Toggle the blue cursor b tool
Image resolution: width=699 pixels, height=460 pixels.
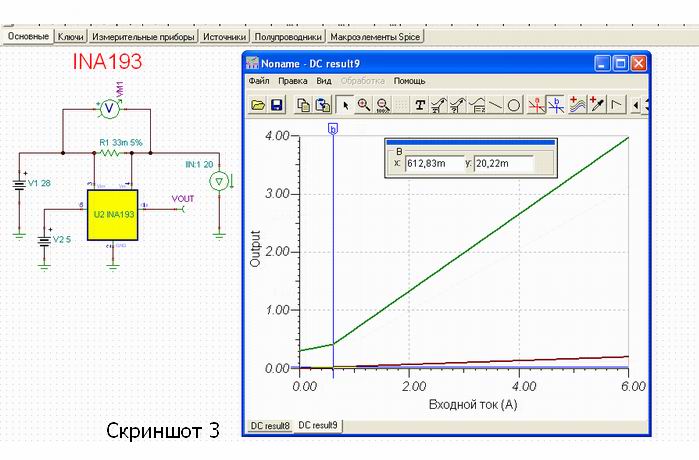point(556,105)
